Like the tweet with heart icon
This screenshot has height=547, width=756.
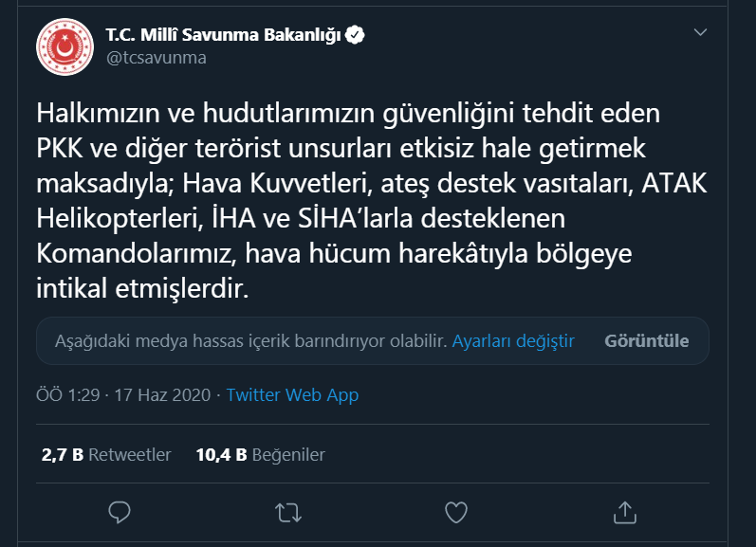[456, 512]
